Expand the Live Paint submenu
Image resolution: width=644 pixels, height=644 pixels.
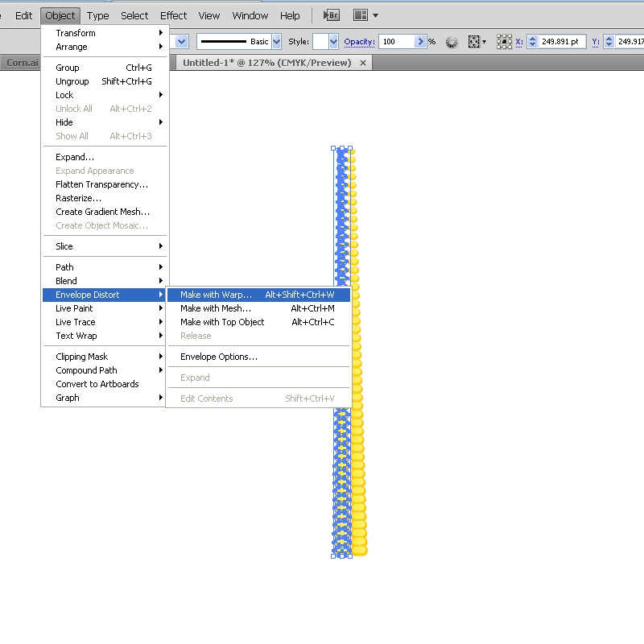105,308
